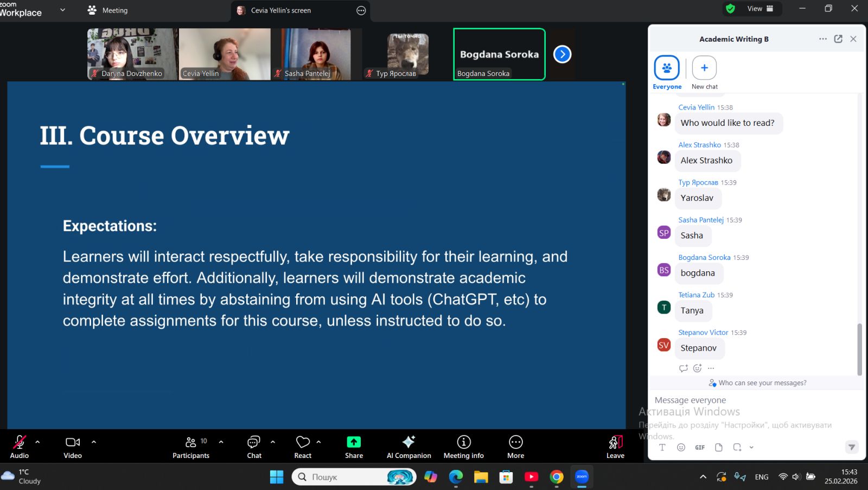Select the Everyone chat channel
Screen dimensions: 868x490
pos(667,73)
